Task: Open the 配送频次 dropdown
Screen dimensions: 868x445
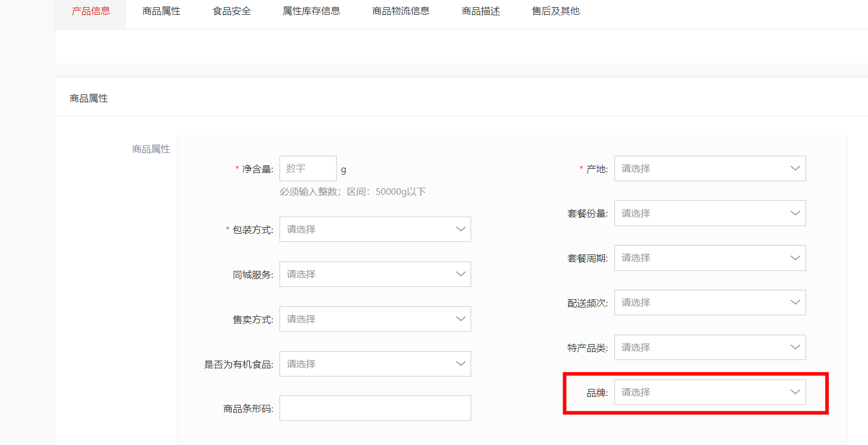Action: point(710,303)
